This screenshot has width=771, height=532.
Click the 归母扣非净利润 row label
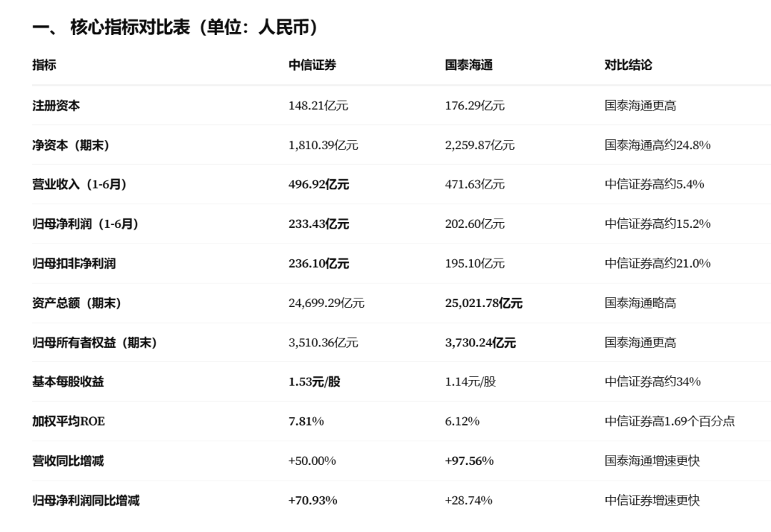pyautogui.click(x=74, y=264)
